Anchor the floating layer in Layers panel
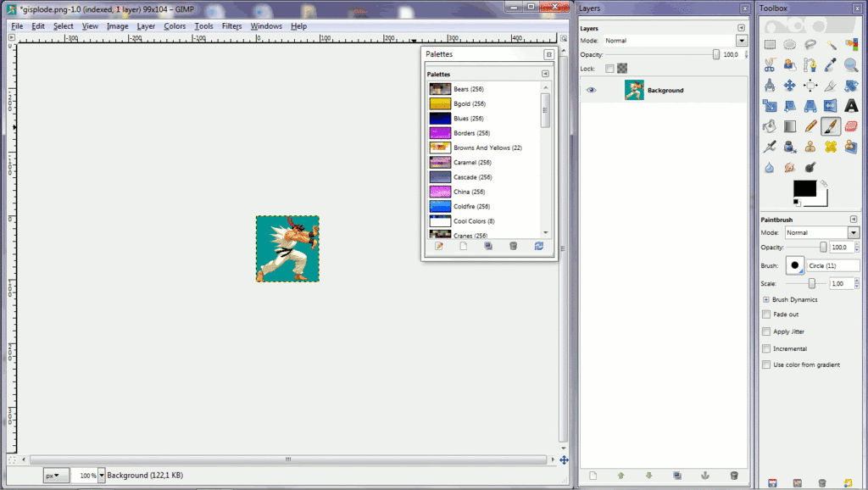Image resolution: width=868 pixels, height=490 pixels. click(704, 476)
